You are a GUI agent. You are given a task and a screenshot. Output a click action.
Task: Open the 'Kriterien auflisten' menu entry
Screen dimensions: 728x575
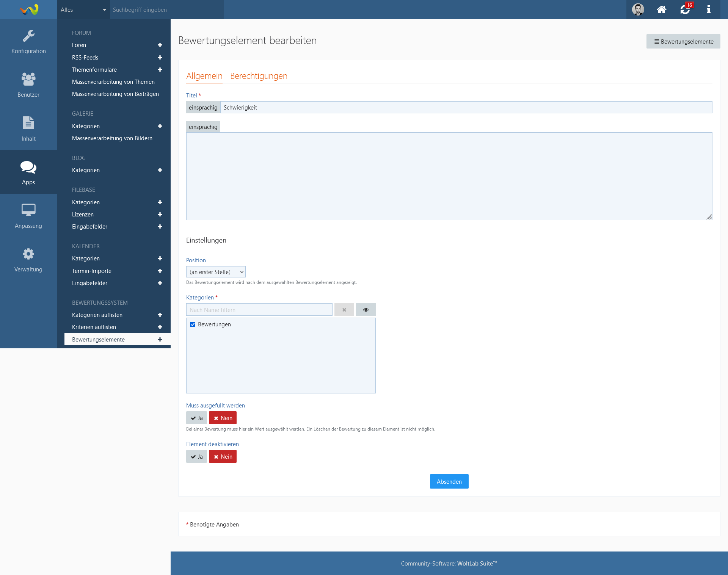click(x=94, y=327)
